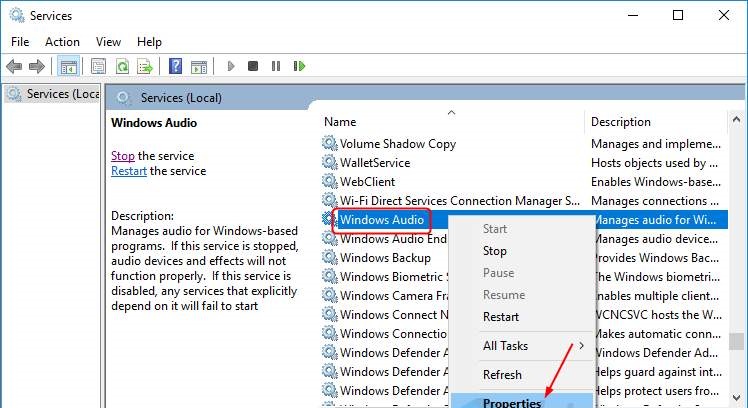The height and width of the screenshot is (408, 748).
Task: Click 'Manages and impleme...' description cell
Action: 656,144
